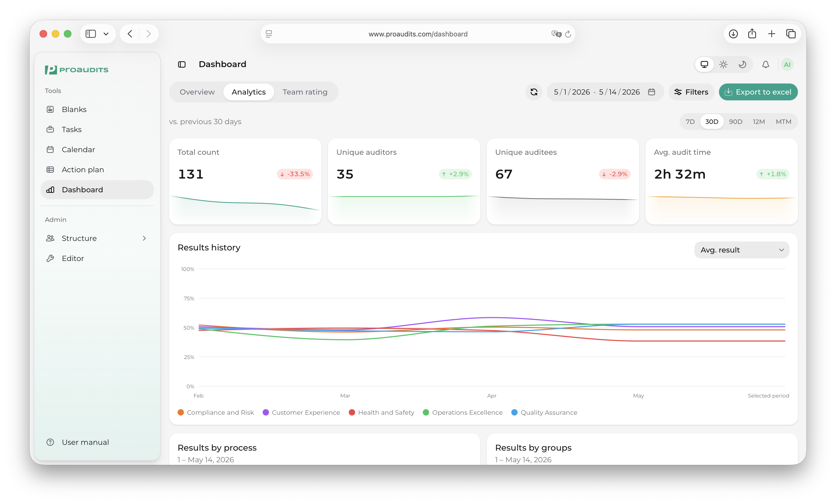Image resolution: width=836 pixels, height=504 pixels.
Task: Open the Unique auditors card
Action: (x=404, y=181)
